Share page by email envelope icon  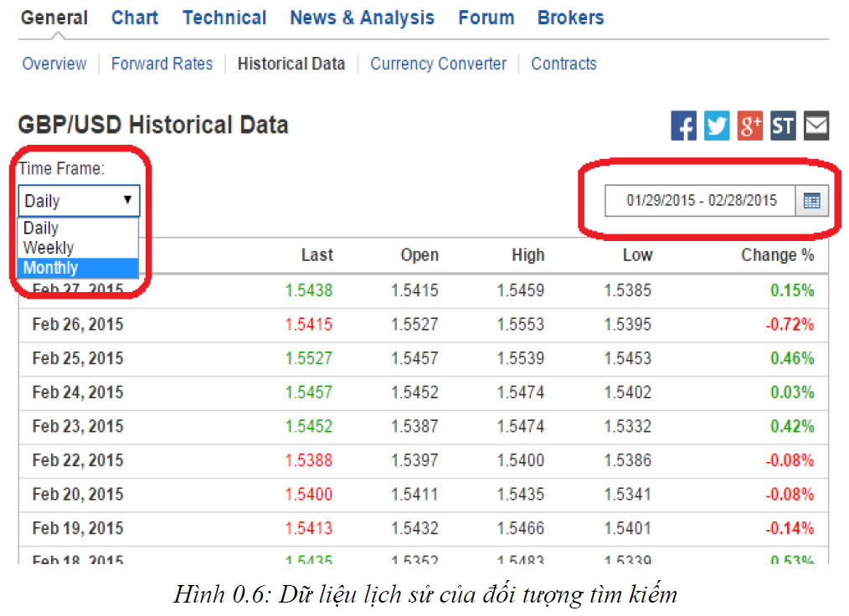(816, 126)
